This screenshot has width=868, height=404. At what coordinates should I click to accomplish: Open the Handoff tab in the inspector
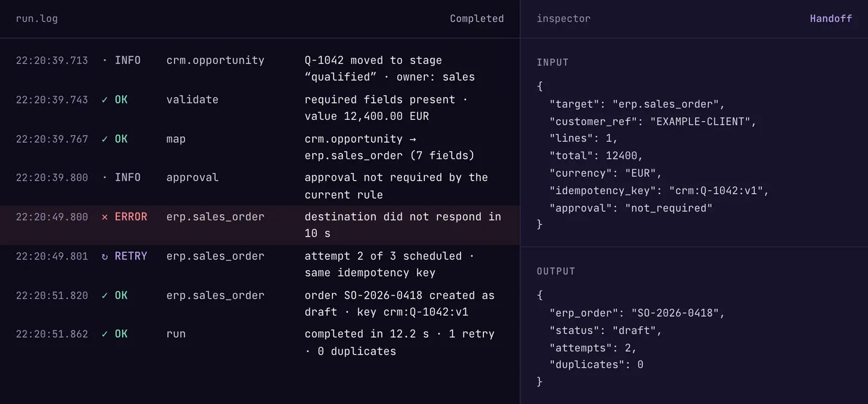coord(831,19)
